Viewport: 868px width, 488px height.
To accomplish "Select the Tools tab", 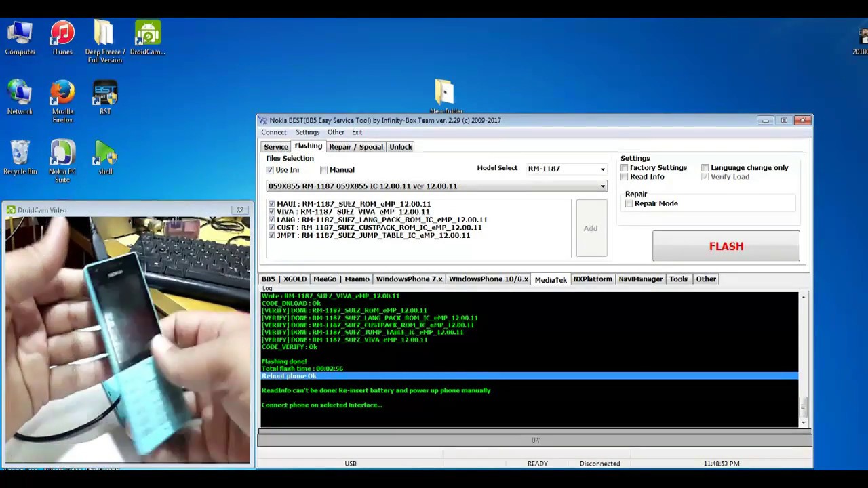I will pyautogui.click(x=678, y=279).
